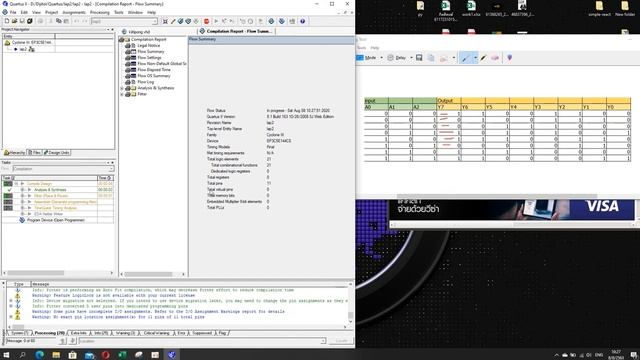Click the message Location input field
This screenshot has height=360, width=640.
click(202, 341)
